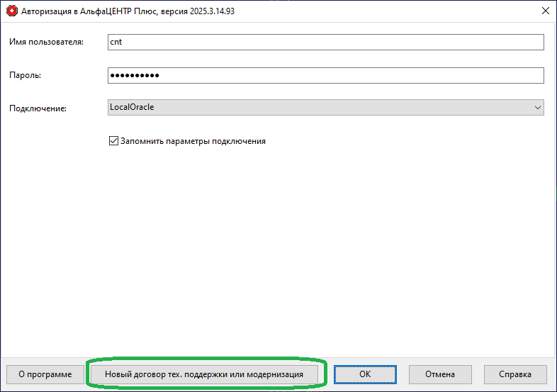Click the Имя пользователя input field
This screenshot has width=557, height=392.
pyautogui.click(x=326, y=42)
